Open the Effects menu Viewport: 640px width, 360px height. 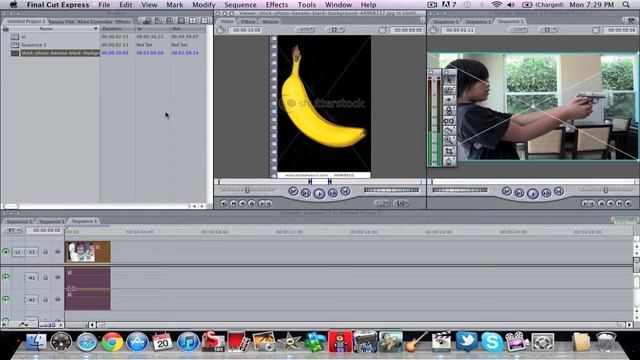pyautogui.click(x=277, y=5)
